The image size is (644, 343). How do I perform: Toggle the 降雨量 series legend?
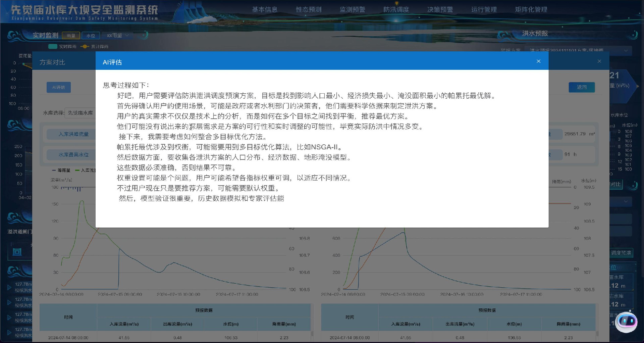coord(61,170)
